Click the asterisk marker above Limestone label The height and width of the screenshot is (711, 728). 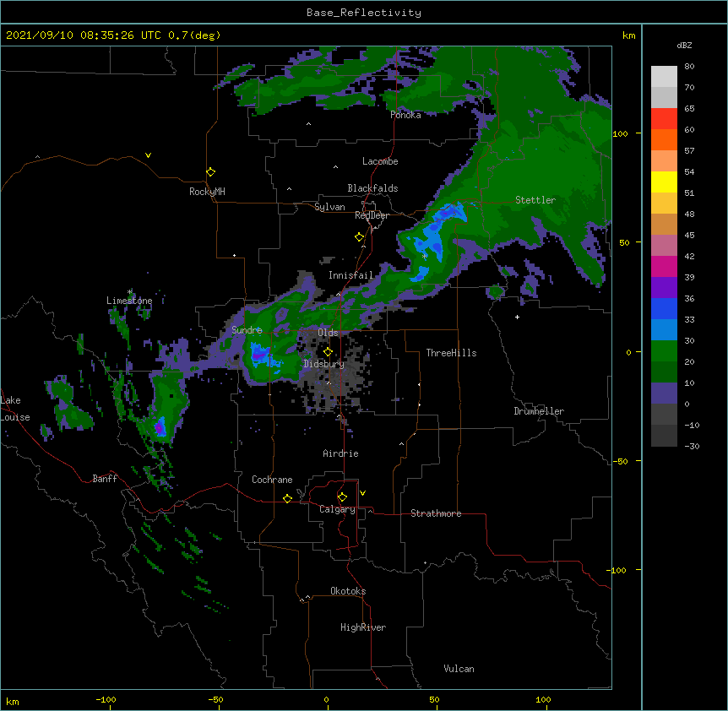coord(130,292)
